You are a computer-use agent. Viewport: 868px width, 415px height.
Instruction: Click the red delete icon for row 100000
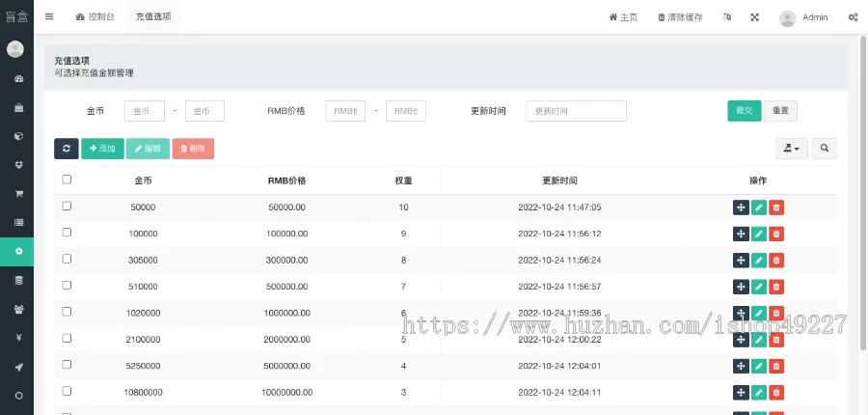click(x=776, y=234)
